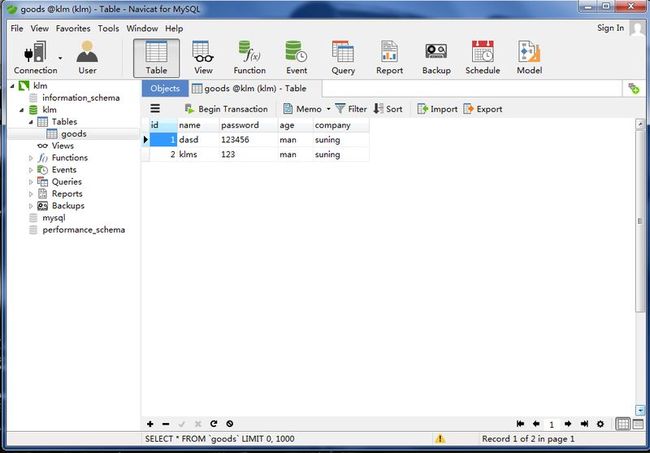Switch to form view
This screenshot has width=650, height=453.
638,424
